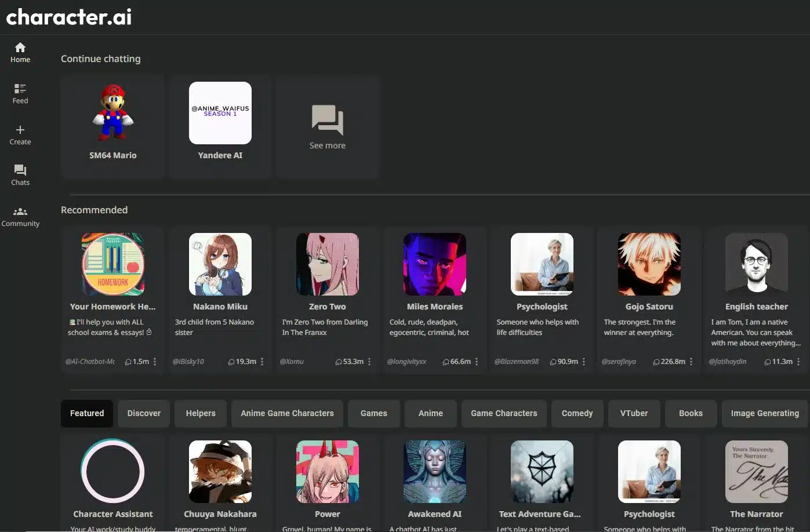810x532 pixels.
Task: Open Nakano Miku character avatar
Action: click(220, 264)
